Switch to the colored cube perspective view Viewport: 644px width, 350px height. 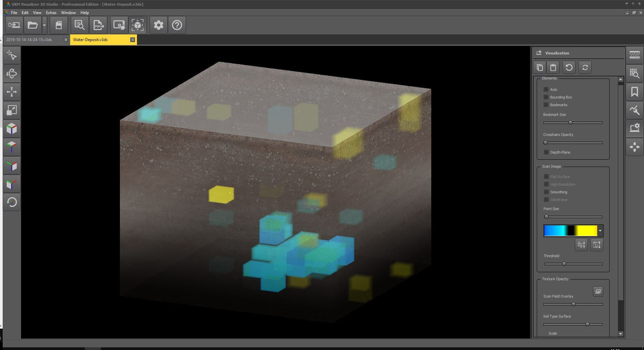point(12,129)
